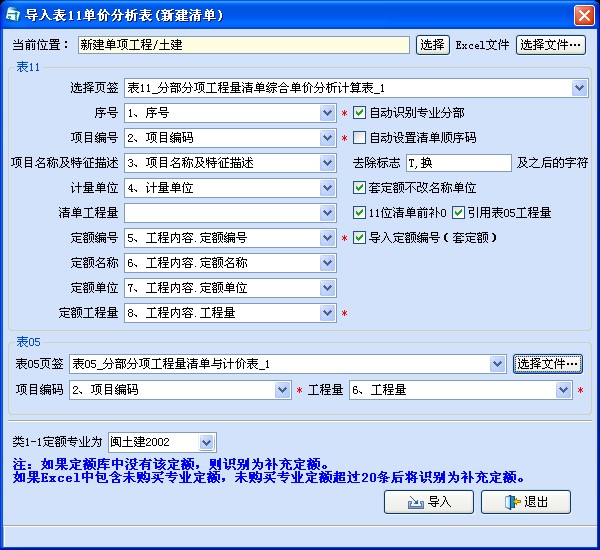The image size is (600, 550).
Task: Open the 项目名称及特征描述 dropdown
Action: (x=328, y=163)
